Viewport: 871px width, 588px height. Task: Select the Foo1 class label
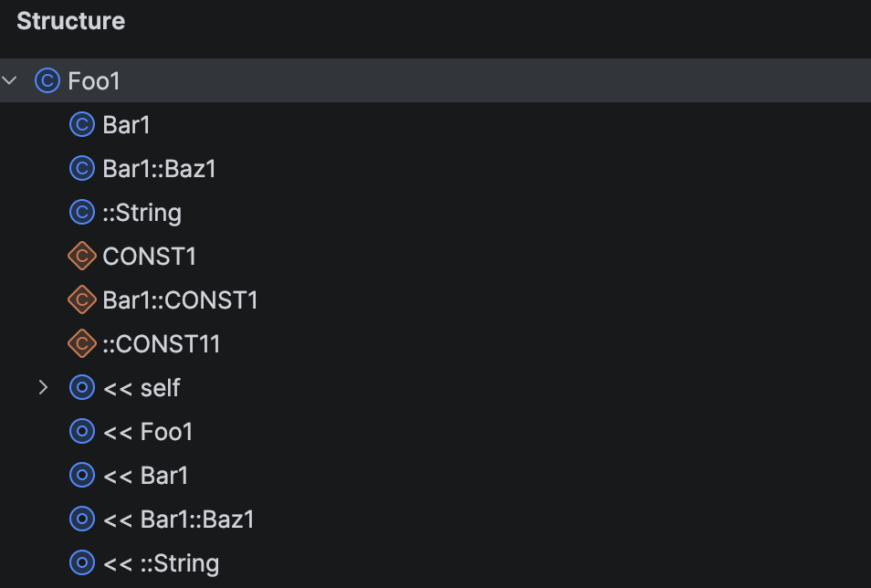94,81
